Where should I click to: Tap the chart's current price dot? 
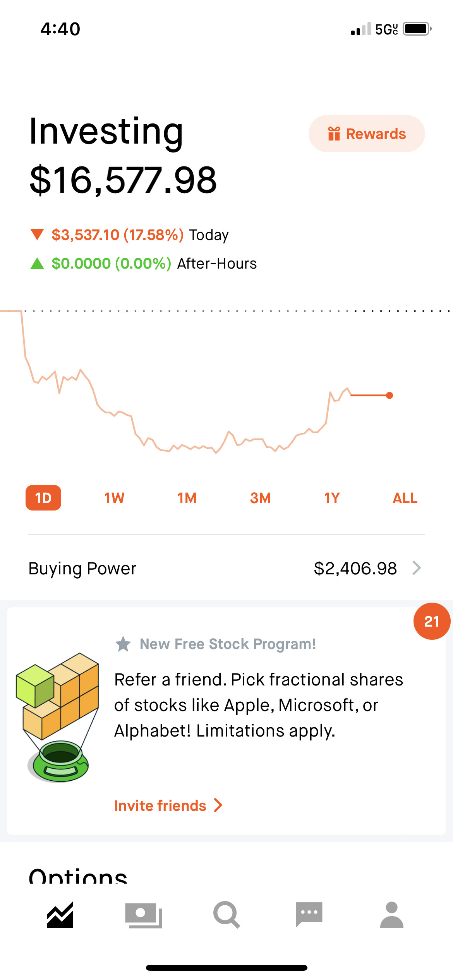click(390, 395)
